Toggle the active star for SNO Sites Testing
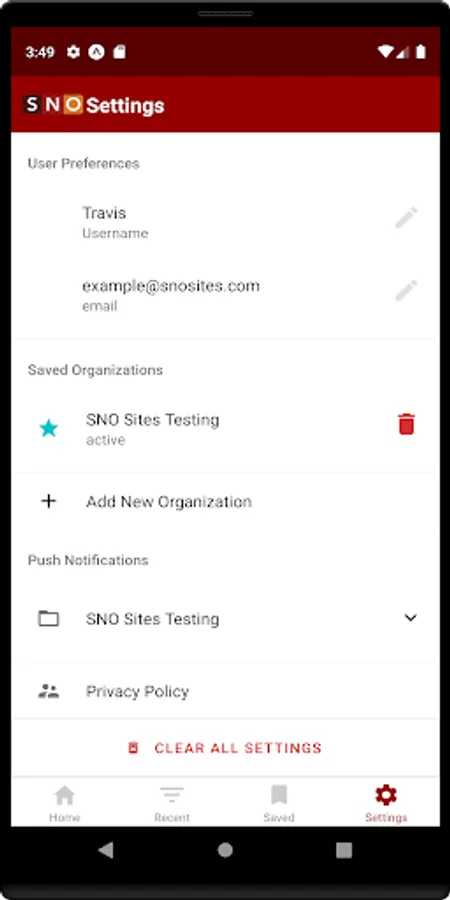 pos(49,428)
